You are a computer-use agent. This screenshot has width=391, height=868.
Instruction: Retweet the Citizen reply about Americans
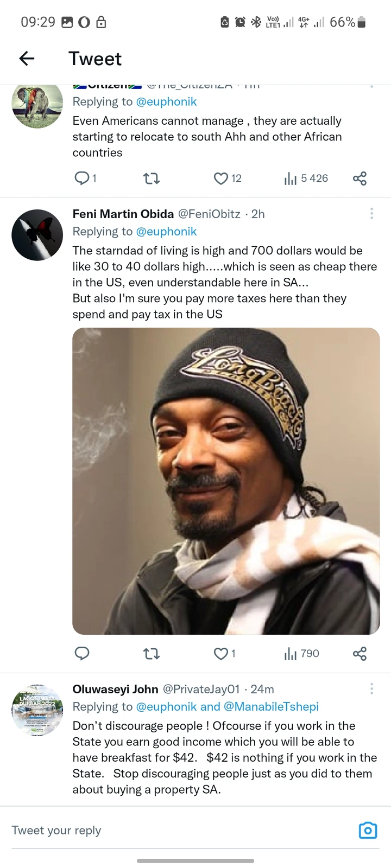[151, 178]
